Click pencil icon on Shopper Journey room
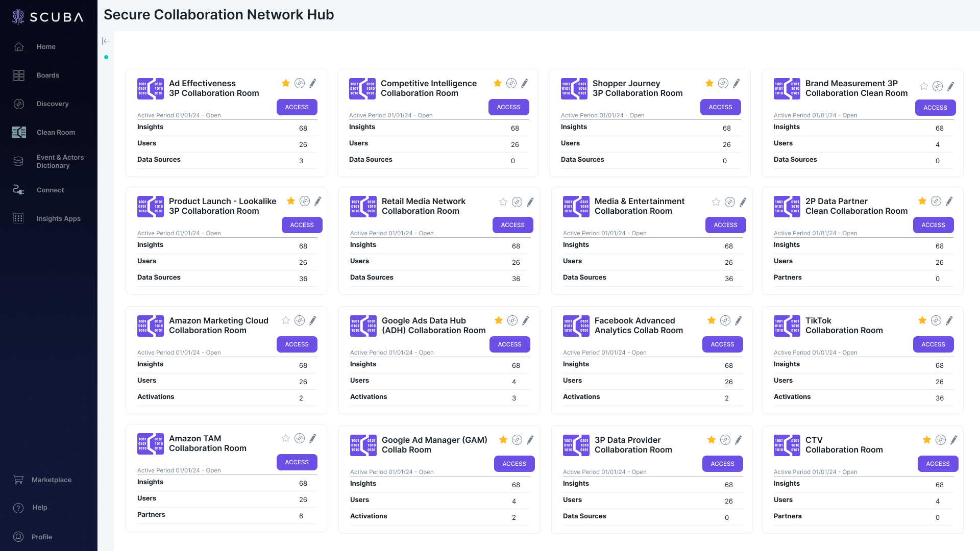Viewport: 980px width, 551px height. click(x=737, y=83)
